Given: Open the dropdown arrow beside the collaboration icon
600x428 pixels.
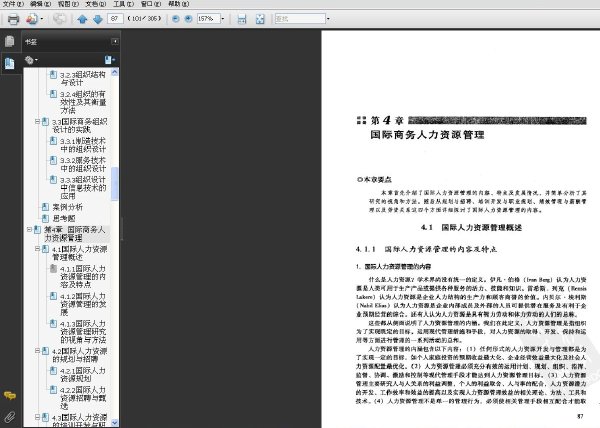Looking at the screenshot, I should coord(42,19).
